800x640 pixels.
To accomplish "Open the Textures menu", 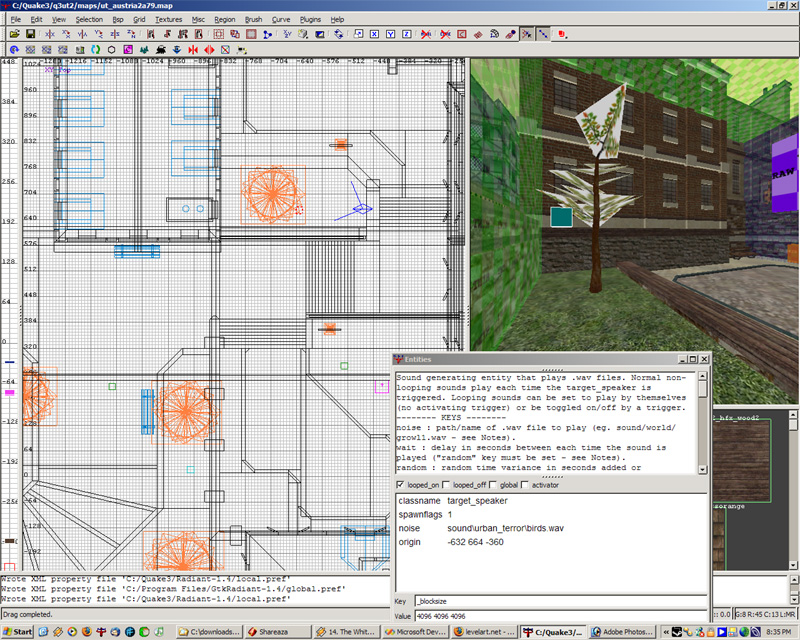I will tap(168, 19).
